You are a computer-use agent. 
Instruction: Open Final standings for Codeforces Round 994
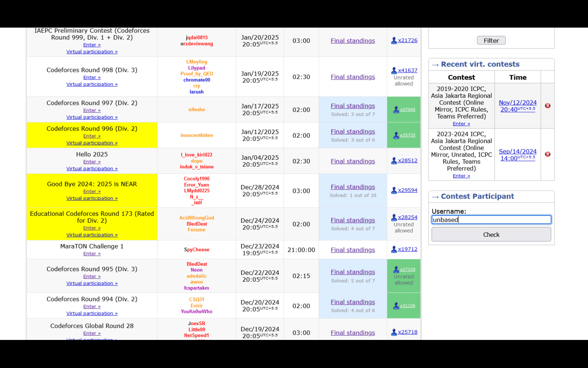[x=353, y=302]
